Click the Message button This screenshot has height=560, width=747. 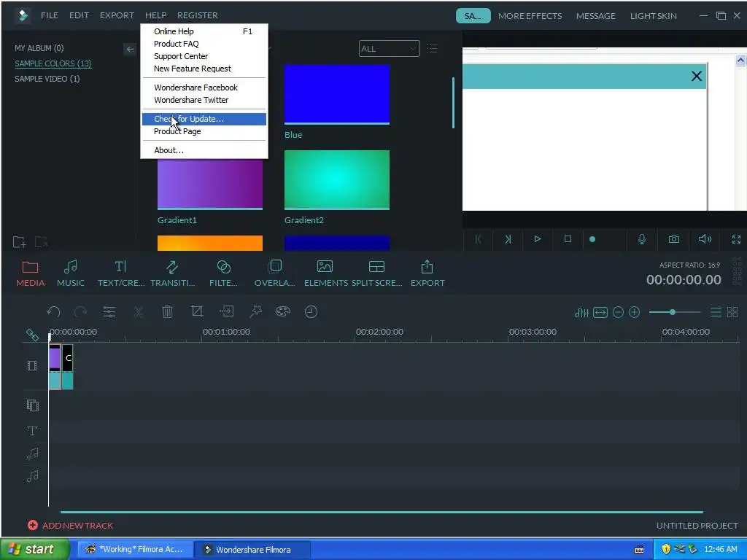click(595, 16)
